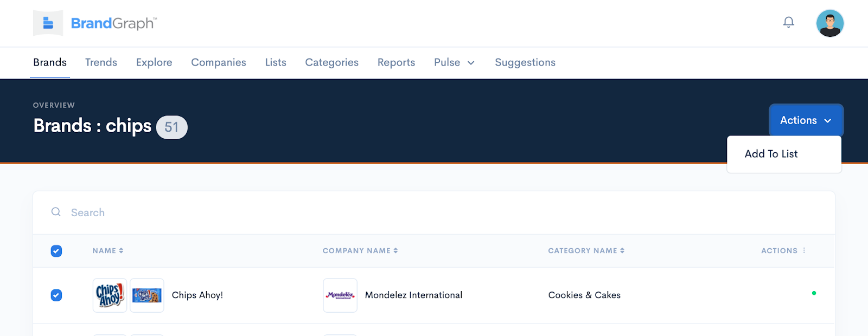Screen dimensions: 868x336
Task: Click the CATEGORY NAME column header
Action: click(583, 250)
